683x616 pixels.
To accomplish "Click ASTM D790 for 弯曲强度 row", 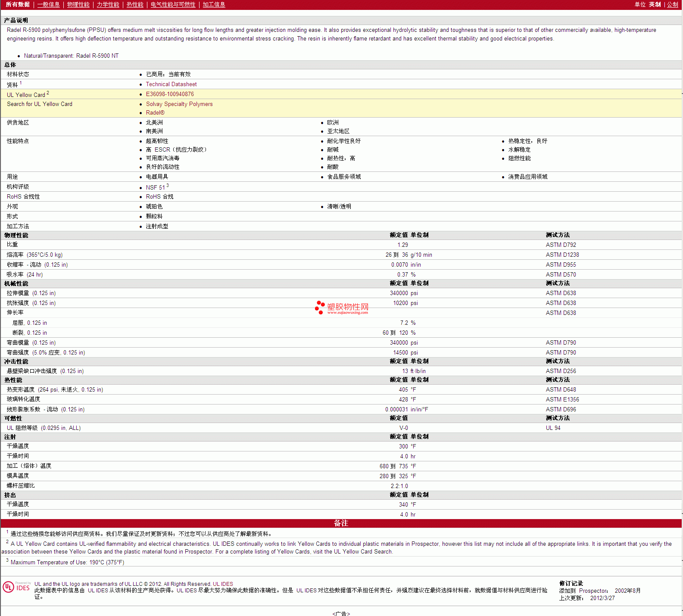I will (561, 353).
